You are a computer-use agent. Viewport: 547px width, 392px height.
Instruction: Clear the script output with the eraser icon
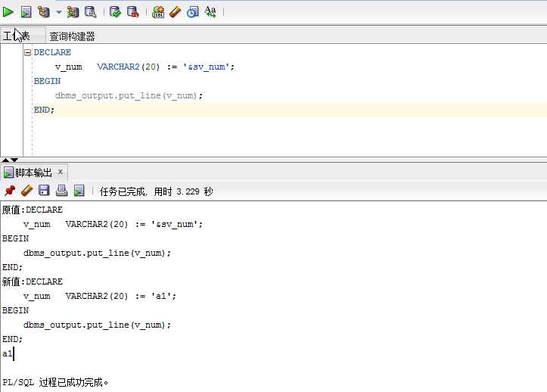[x=27, y=191]
